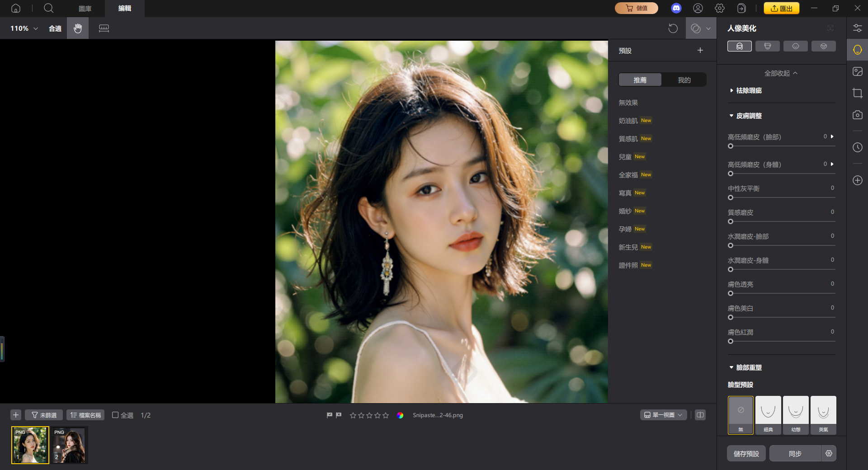
Task: Open the second PNG thumbnail in filmstrip
Action: [69, 445]
